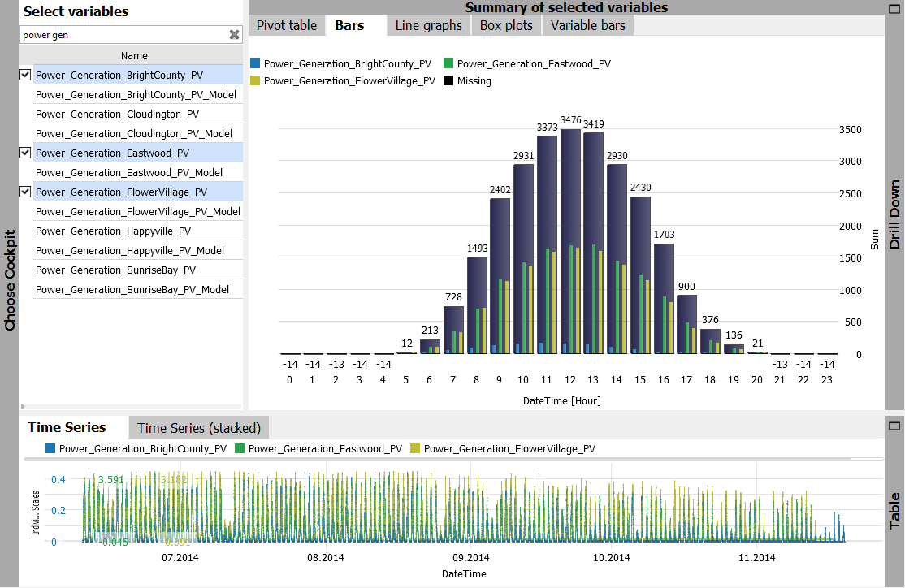Click the black Missing legend icon
The width and height of the screenshot is (905, 588).
pyautogui.click(x=449, y=81)
